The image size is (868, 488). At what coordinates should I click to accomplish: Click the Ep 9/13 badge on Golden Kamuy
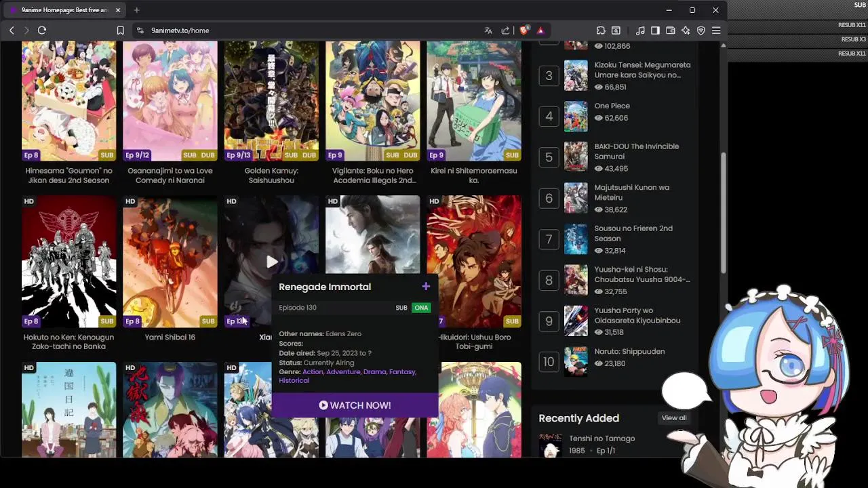pyautogui.click(x=239, y=155)
